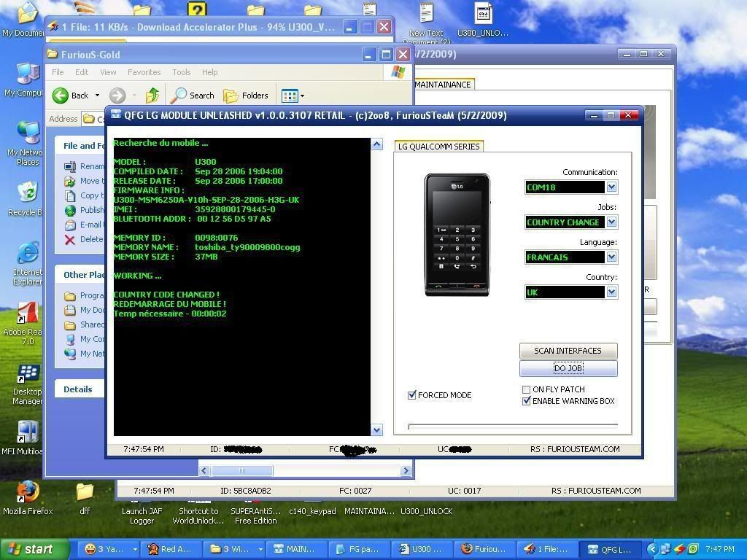Click the 'ID: 5BC8ADB2' status bar text

tap(245, 491)
